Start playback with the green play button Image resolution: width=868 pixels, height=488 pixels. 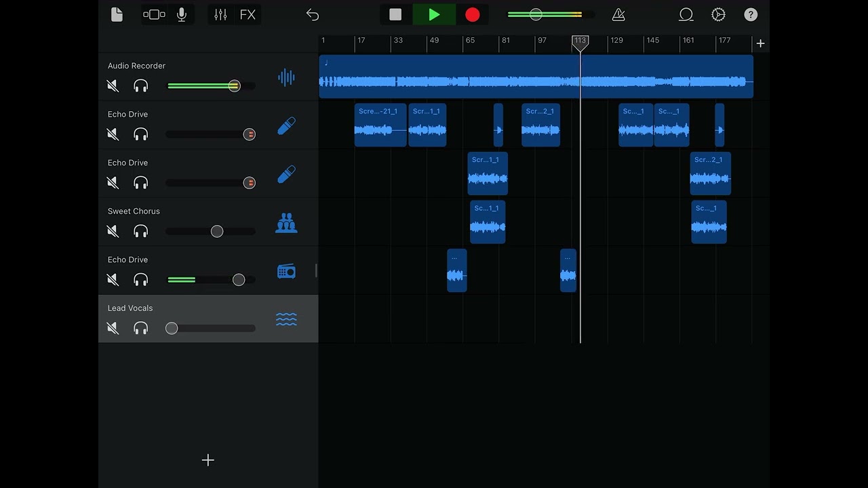[x=434, y=14]
